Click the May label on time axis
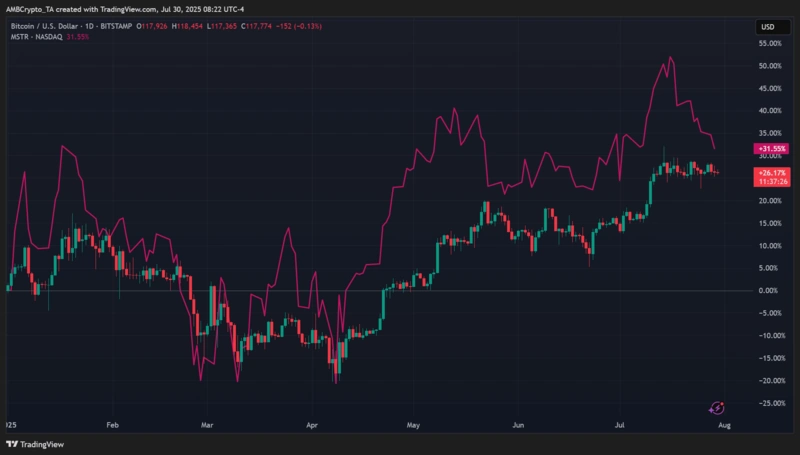The width and height of the screenshot is (800, 455). (x=415, y=424)
